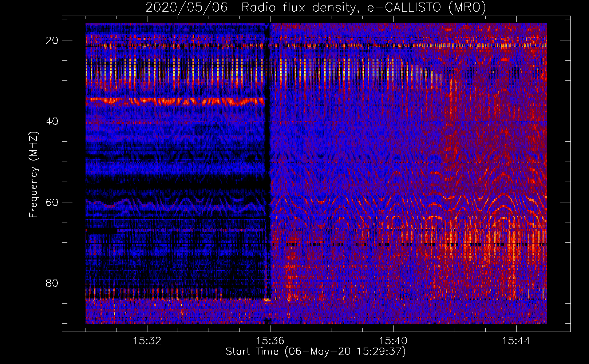Click the '40' frequency tick label

pyautogui.click(x=52, y=121)
